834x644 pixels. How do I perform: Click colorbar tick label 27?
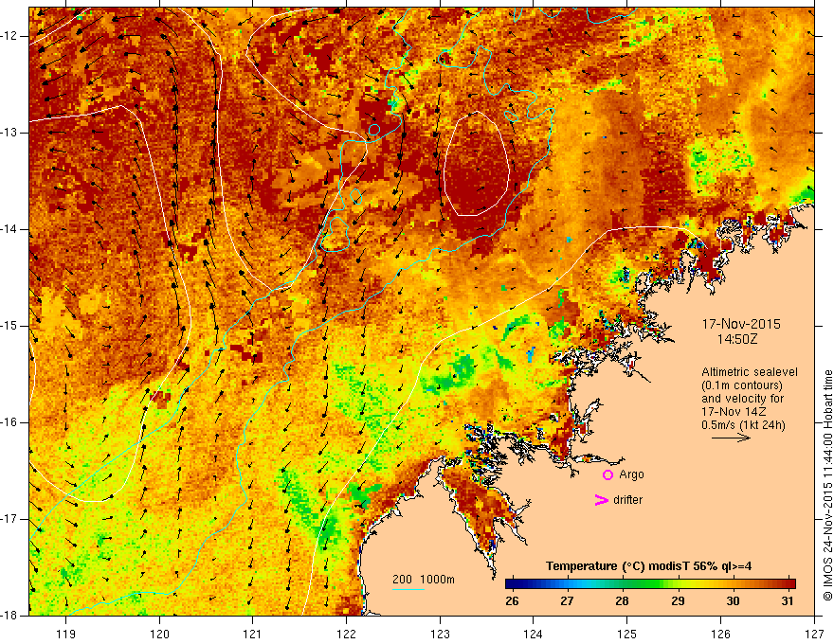pos(567,601)
